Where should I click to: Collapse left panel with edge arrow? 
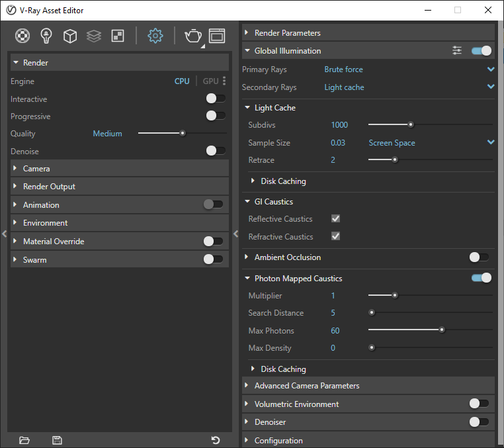(4, 234)
